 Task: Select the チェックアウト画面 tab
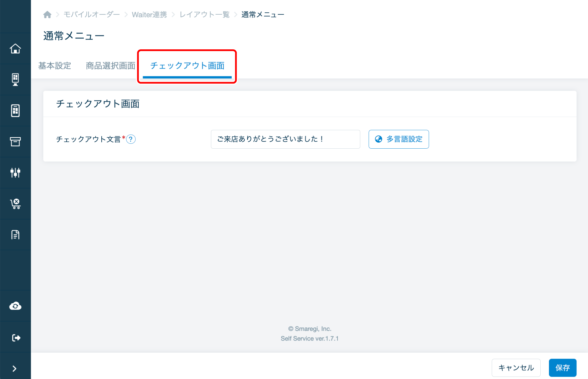(x=187, y=66)
